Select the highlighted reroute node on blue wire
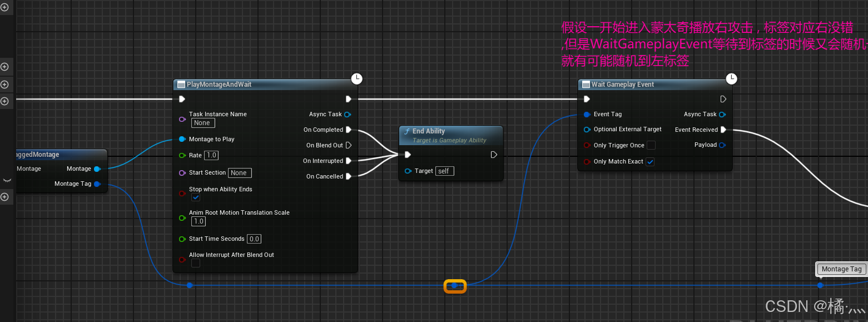Screen dimensions: 868x322 (x=454, y=286)
